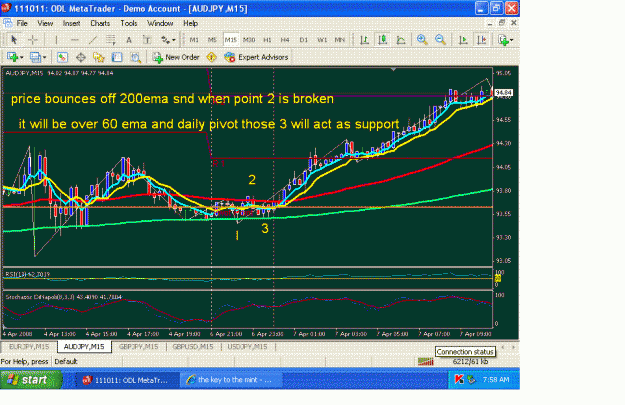This screenshot has width=625, height=405.
Task: Open the Insert menu
Action: pyautogui.click(x=71, y=23)
